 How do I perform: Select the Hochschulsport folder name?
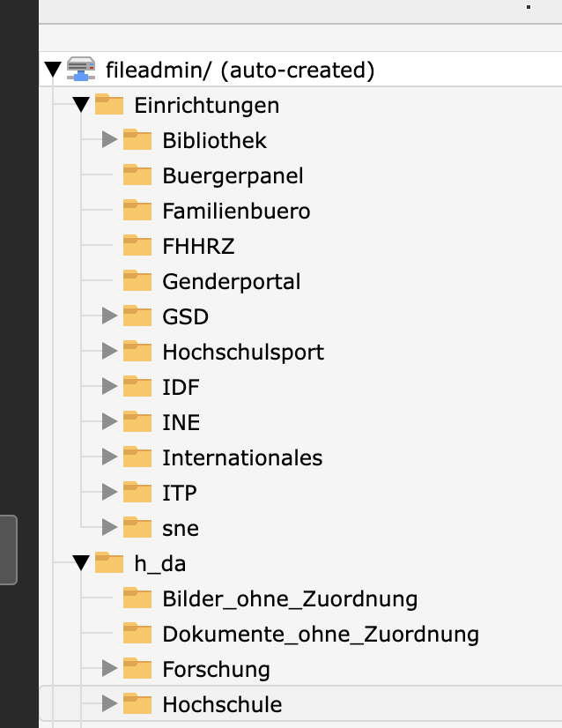(243, 353)
